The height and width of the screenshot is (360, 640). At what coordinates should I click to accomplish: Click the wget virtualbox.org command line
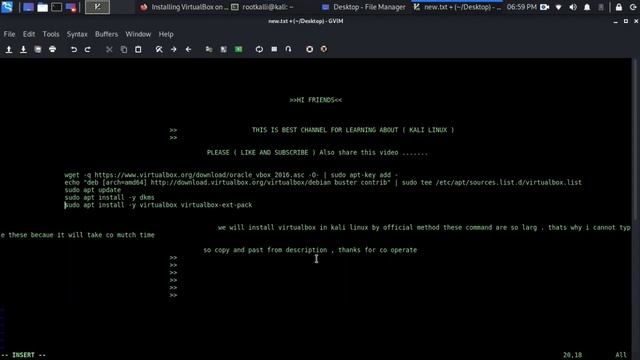[231, 175]
